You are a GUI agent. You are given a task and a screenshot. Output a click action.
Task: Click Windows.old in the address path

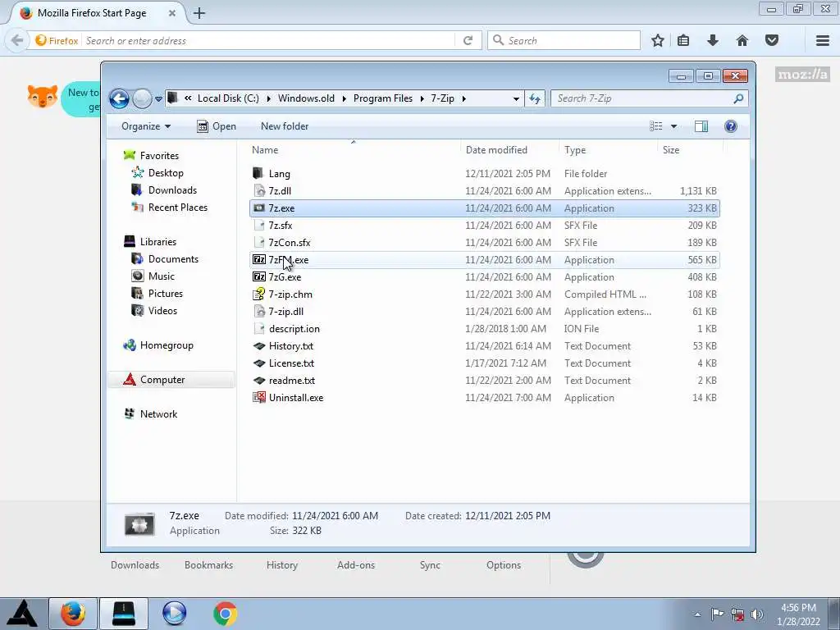306,98
